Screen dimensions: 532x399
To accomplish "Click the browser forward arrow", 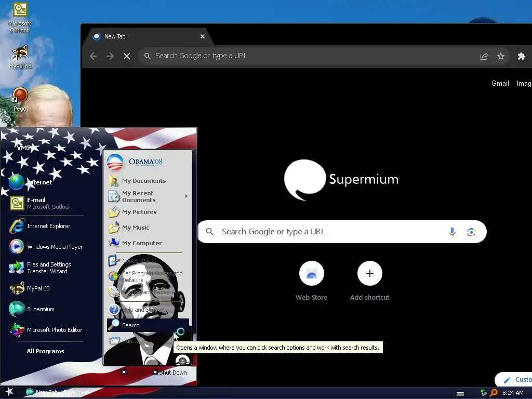I will click(110, 56).
